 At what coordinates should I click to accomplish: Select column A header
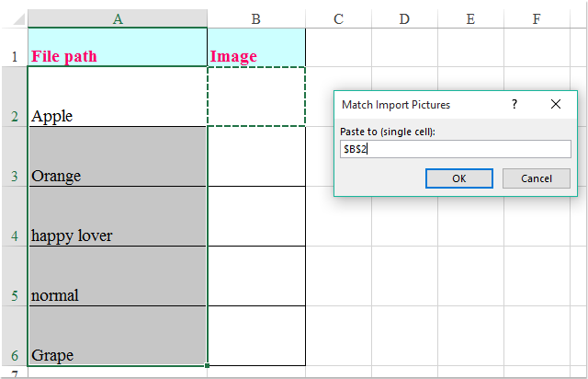[118, 18]
